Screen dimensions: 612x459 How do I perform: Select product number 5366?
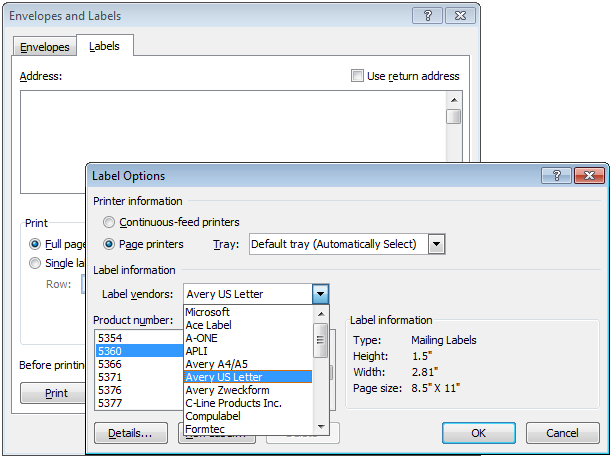(x=139, y=364)
